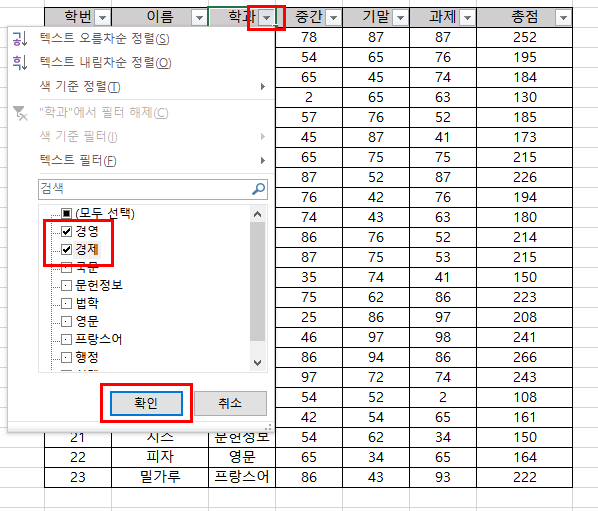
Task: Select the 총점 cell with 252
Action: click(524, 37)
